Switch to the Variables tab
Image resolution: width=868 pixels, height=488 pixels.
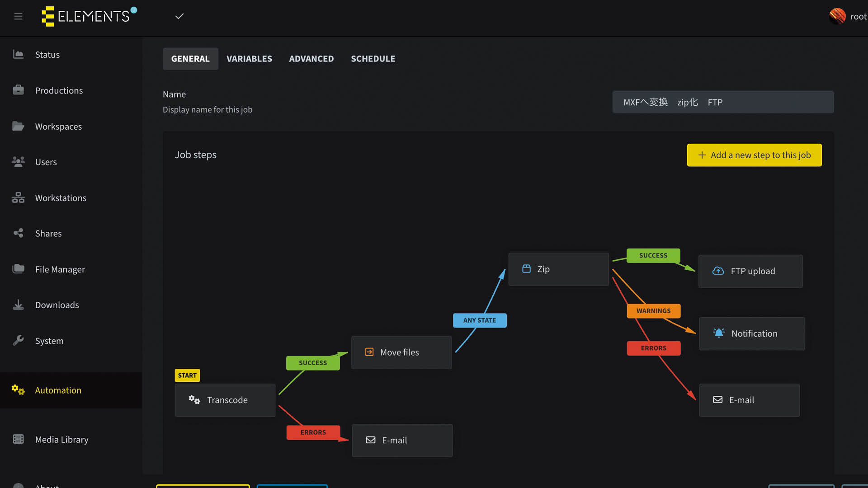click(x=249, y=59)
